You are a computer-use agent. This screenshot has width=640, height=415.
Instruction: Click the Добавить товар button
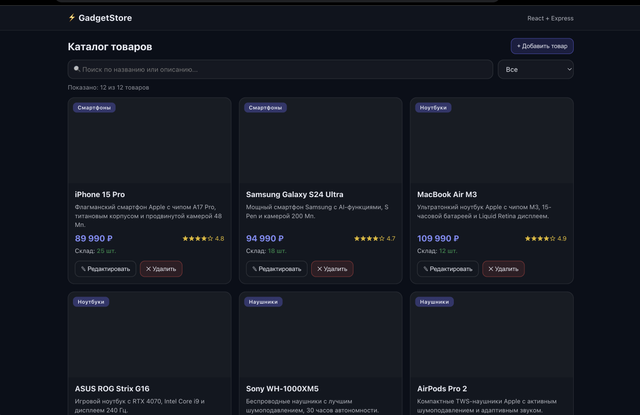coord(542,46)
